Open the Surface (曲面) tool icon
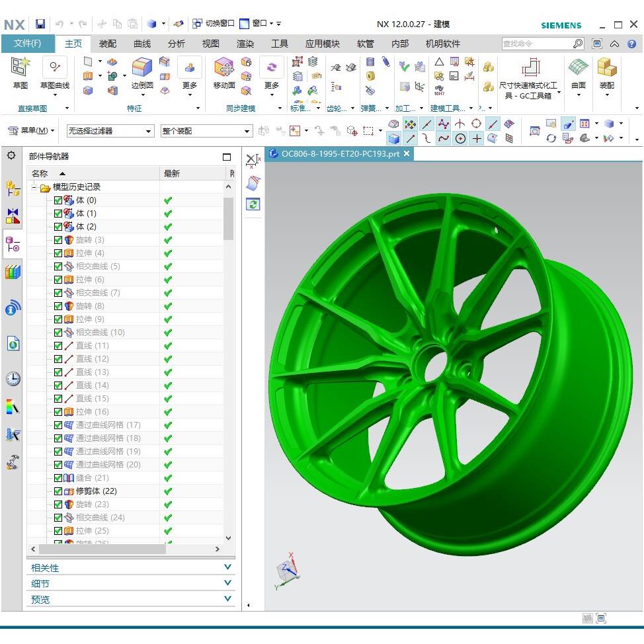Image resolution: width=644 pixels, height=644 pixels. pos(579,67)
